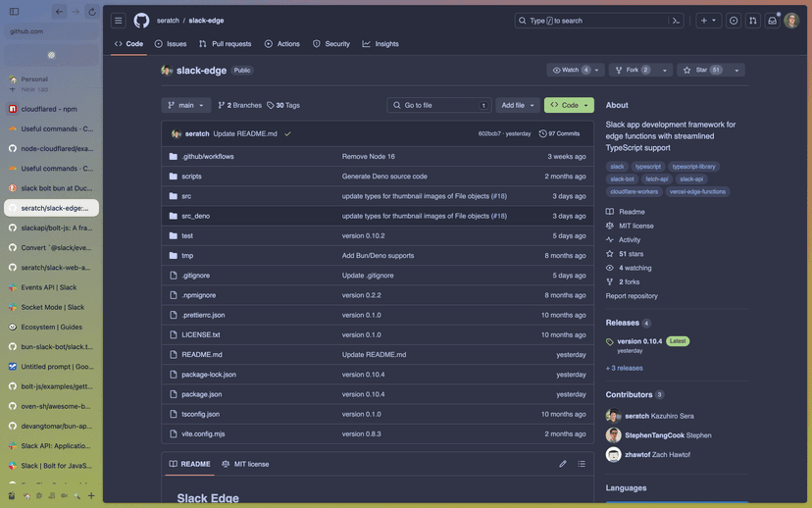This screenshot has width=812, height=508.
Task: Open the GitHub hamburger navigation menu
Action: 119,21
